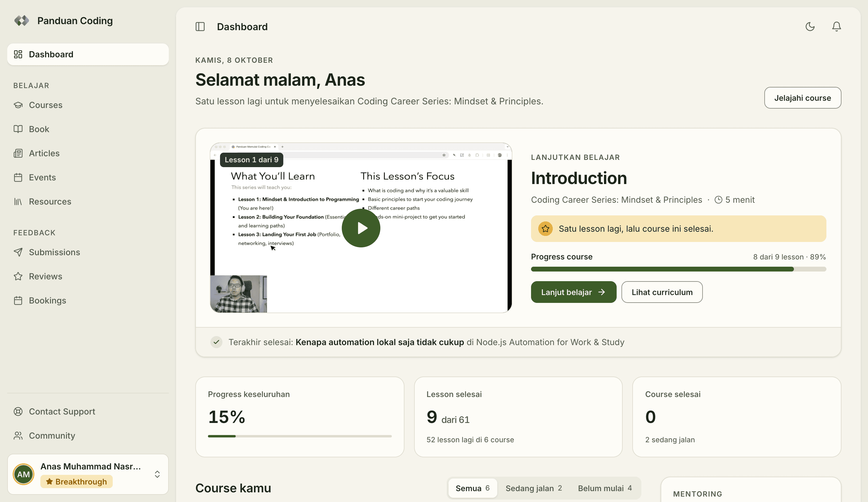This screenshot has width=868, height=502.
Task: Open notifications bell icon
Action: pos(837,27)
